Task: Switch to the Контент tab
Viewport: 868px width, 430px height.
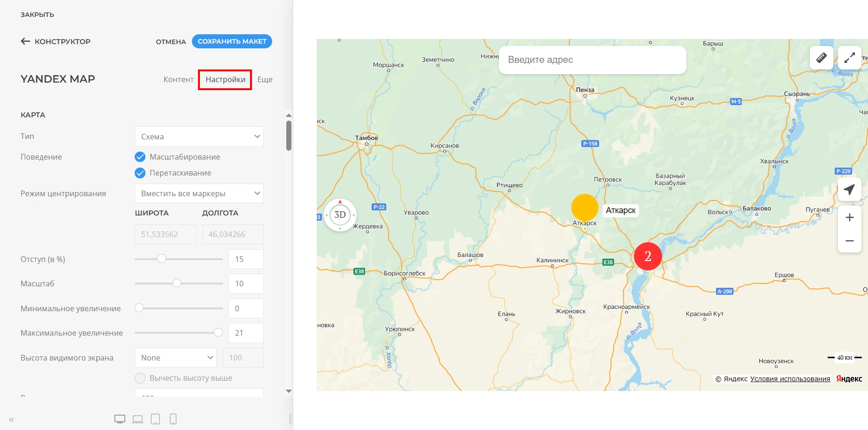Action: point(178,79)
